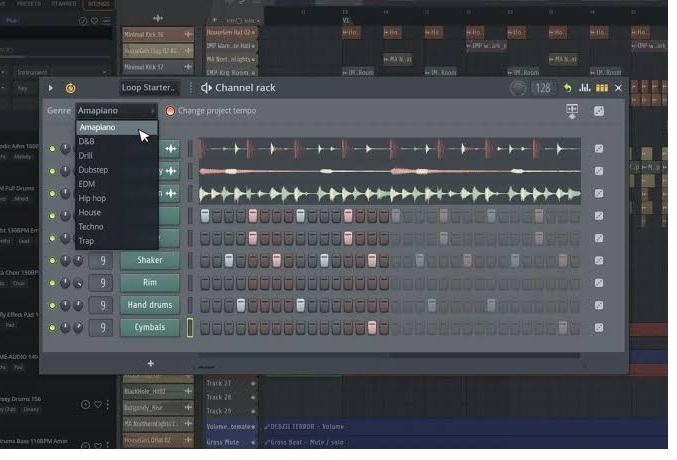Click the Hand drums mixer track number
The width and height of the screenshot is (677, 460).
tap(101, 305)
